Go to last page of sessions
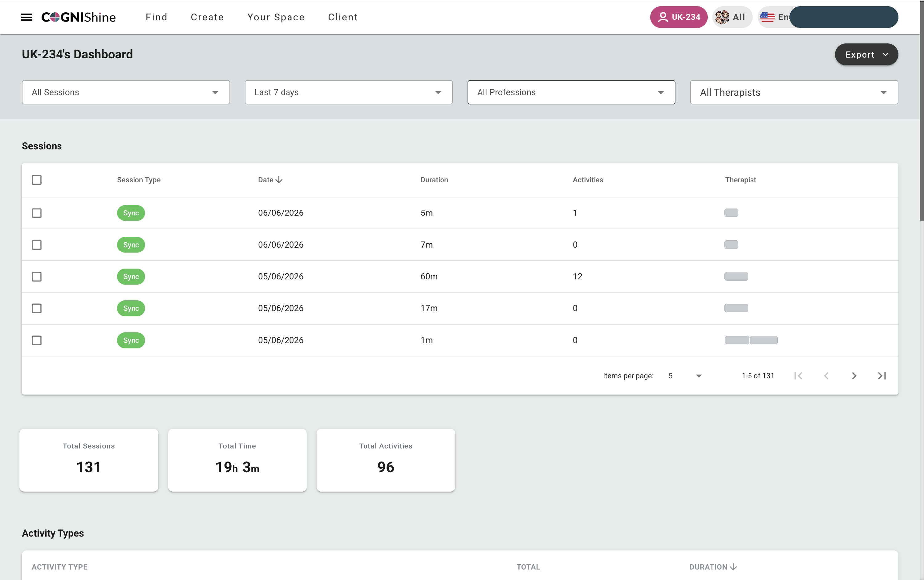 click(x=882, y=376)
